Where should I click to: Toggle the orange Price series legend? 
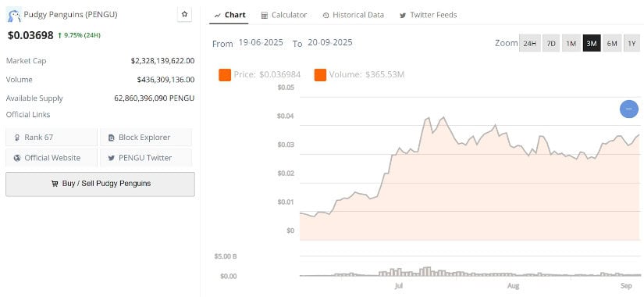(x=225, y=75)
